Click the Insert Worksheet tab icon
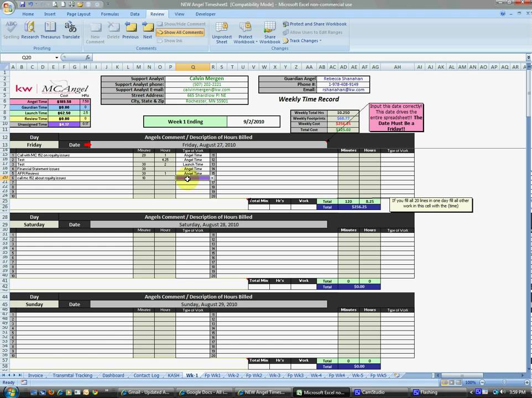 click(397, 375)
